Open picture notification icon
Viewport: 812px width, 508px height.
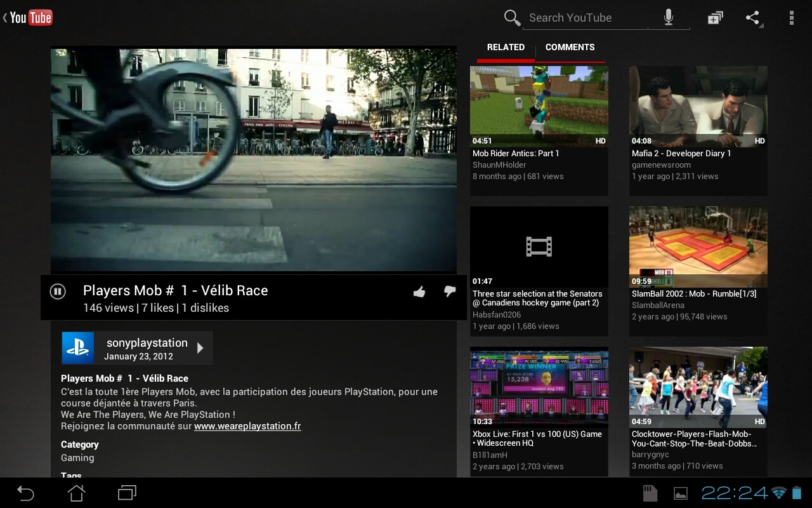tap(680, 493)
